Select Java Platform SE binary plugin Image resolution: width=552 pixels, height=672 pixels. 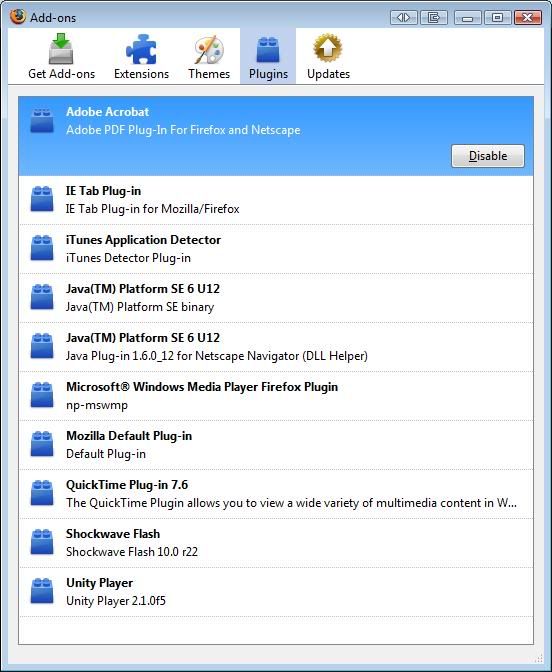276,298
